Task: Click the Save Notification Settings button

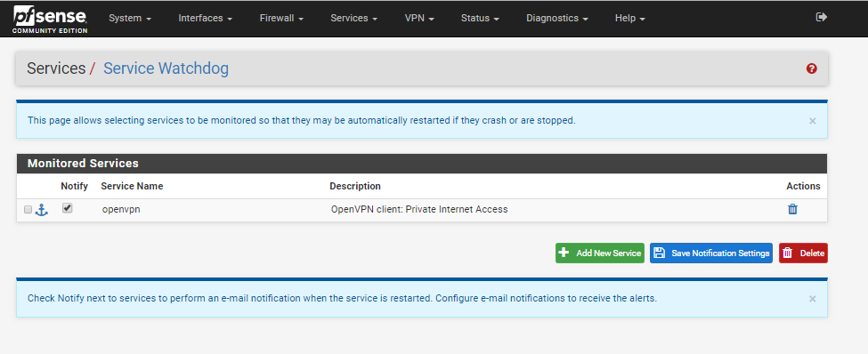Action: [x=711, y=253]
